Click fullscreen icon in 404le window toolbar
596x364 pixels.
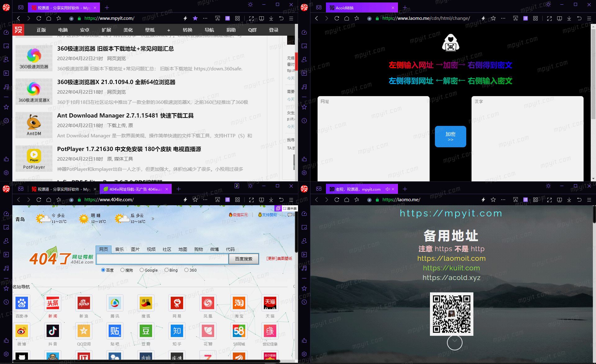pyautogui.click(x=251, y=200)
